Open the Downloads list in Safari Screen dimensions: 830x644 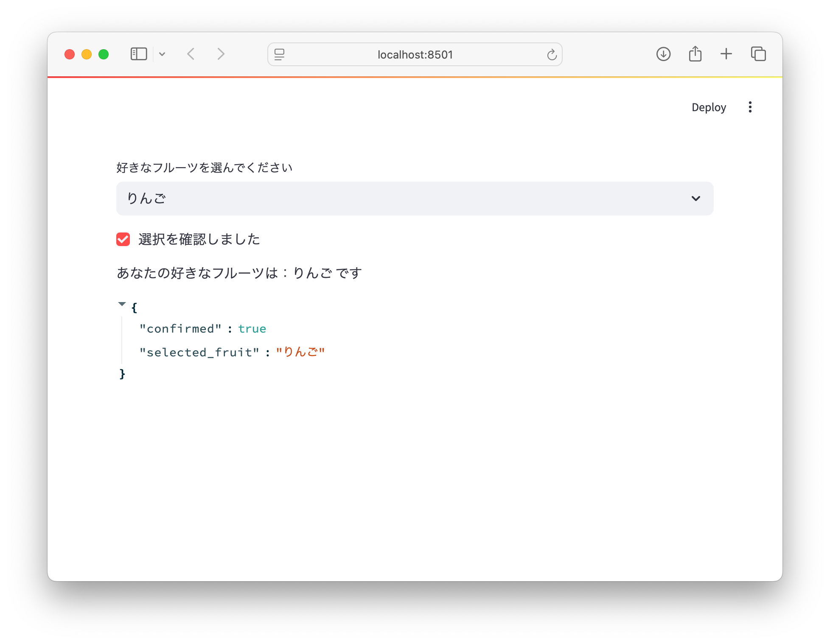[663, 54]
